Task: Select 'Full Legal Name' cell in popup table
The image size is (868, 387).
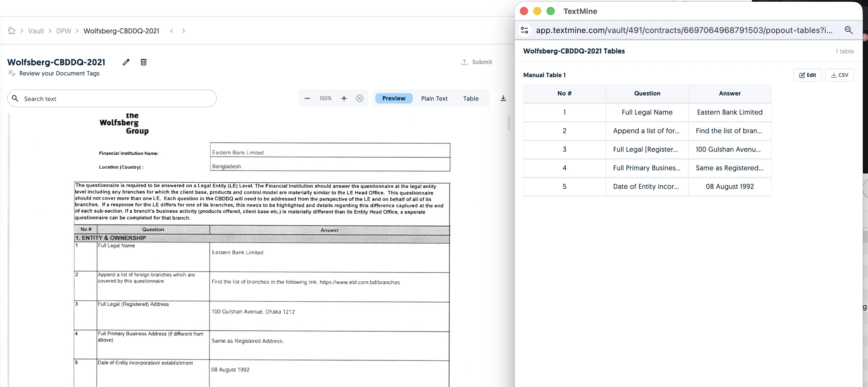Action: click(647, 112)
